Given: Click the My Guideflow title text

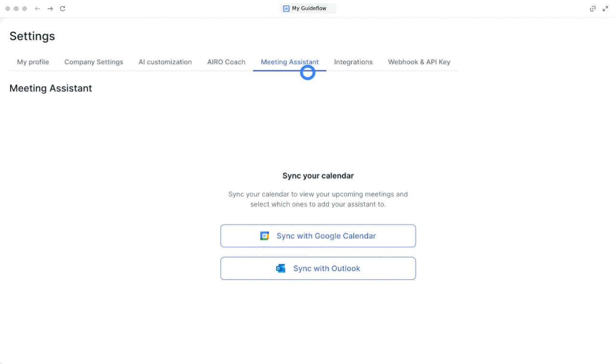Looking at the screenshot, I should point(309,9).
